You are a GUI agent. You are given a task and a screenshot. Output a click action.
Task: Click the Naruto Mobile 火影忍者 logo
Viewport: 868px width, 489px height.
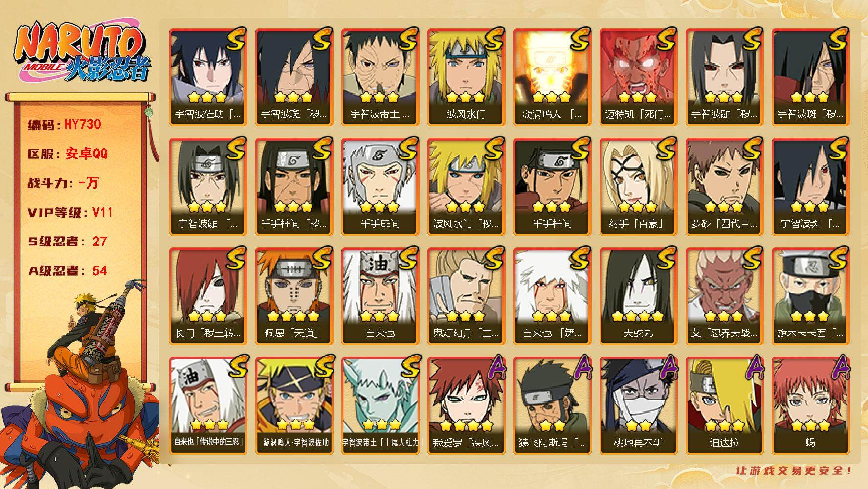(x=81, y=54)
